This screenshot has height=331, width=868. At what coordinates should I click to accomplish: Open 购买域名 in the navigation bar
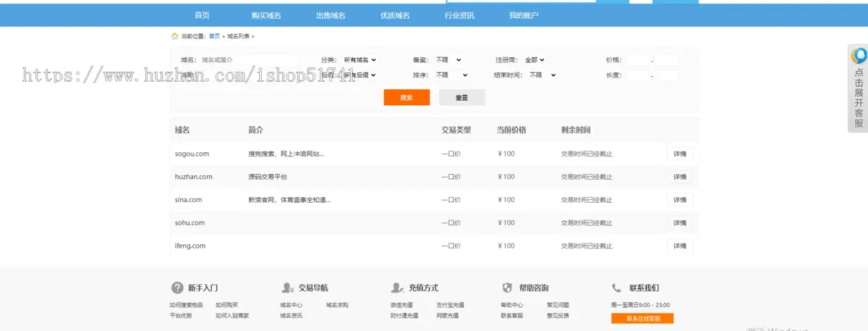(x=266, y=15)
